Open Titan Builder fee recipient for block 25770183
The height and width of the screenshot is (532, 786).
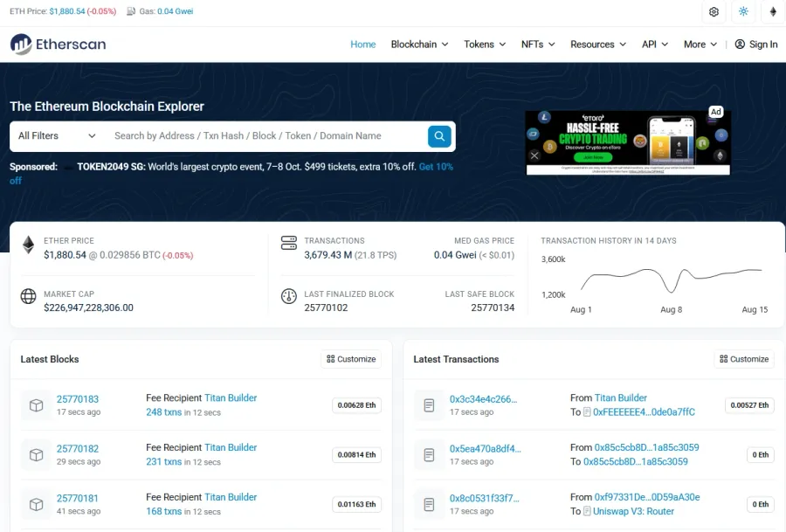231,397
